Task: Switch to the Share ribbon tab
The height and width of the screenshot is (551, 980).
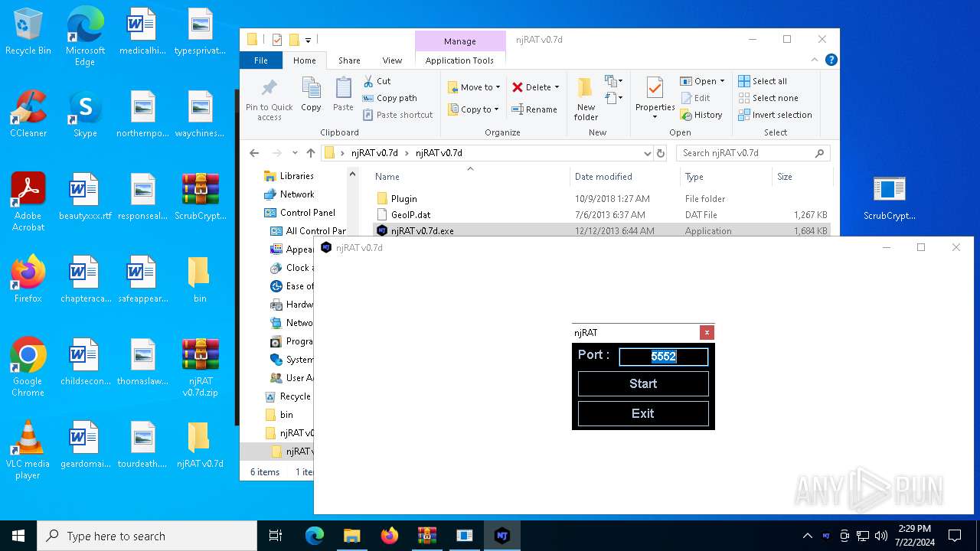Action: (x=349, y=60)
